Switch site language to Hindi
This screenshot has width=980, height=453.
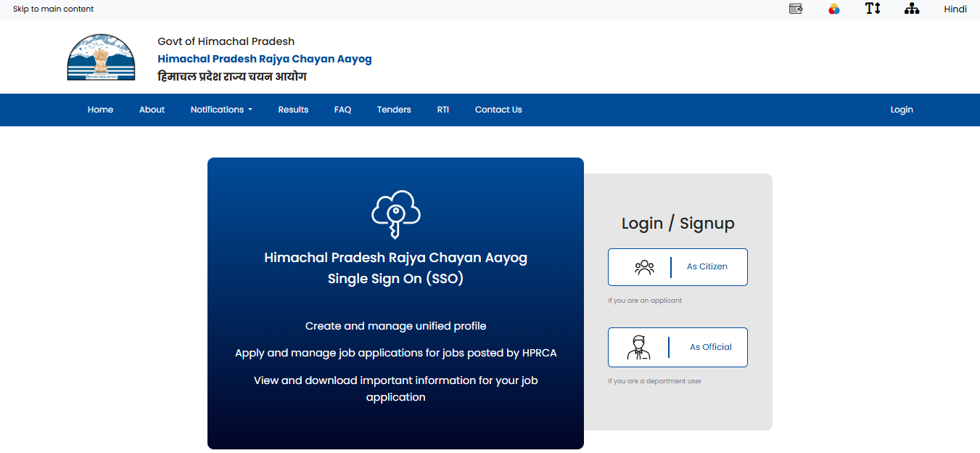click(955, 9)
